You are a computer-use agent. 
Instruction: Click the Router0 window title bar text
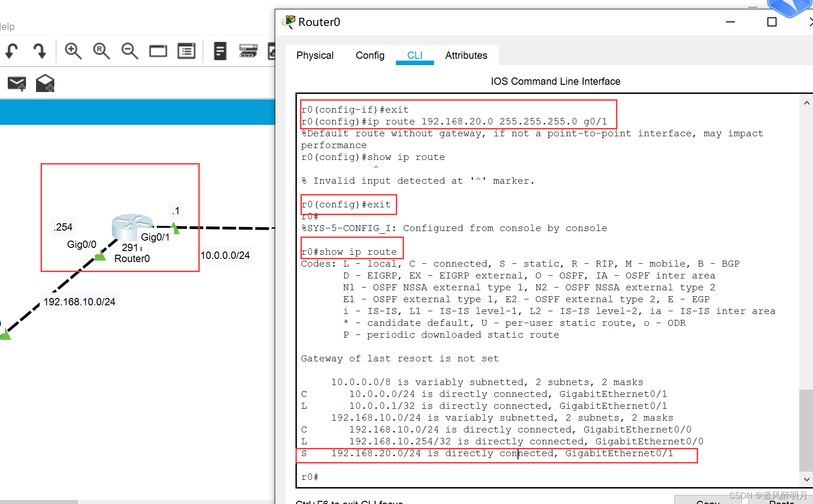point(319,22)
